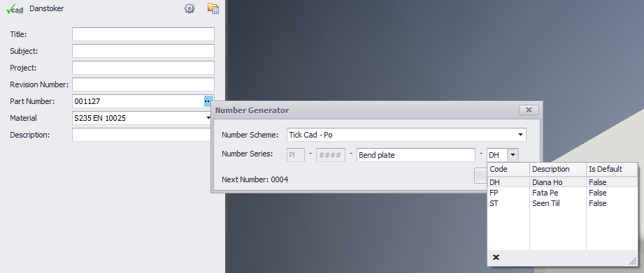Viewport: 644px width, 273px height.
Task: Sort by the Is Default column header
Action: [x=612, y=169]
